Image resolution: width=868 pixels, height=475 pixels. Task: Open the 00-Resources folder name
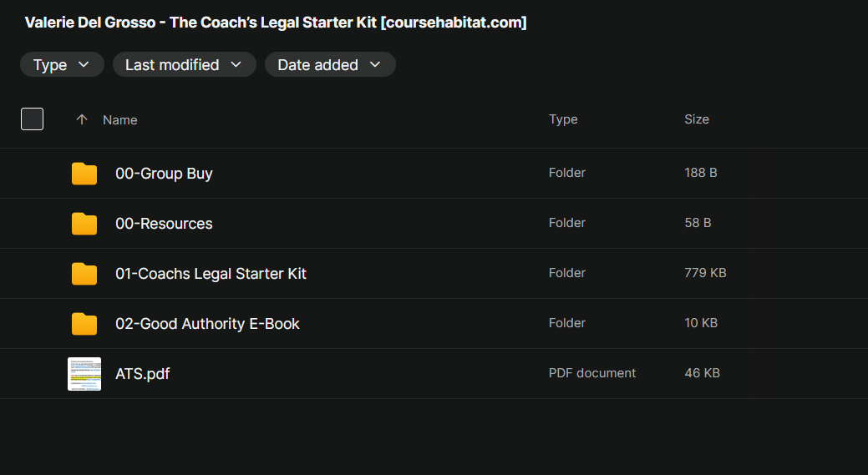click(x=164, y=224)
